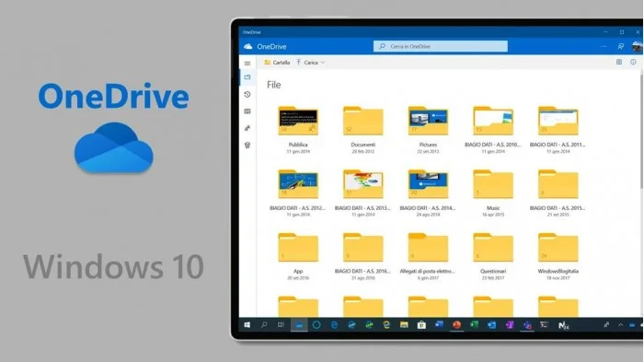The width and height of the screenshot is (644, 362).
Task: Open Recent files via clock icon
Action: (x=247, y=95)
